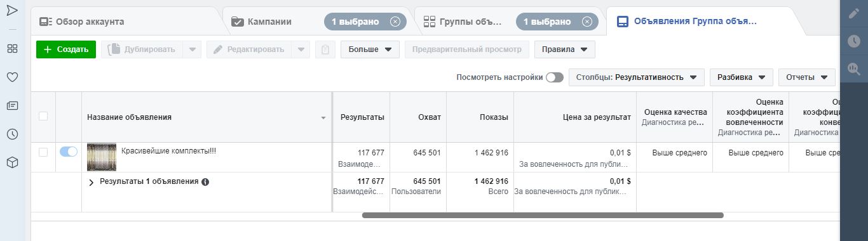Click the arrow icon atop left sidebar

[12, 10]
